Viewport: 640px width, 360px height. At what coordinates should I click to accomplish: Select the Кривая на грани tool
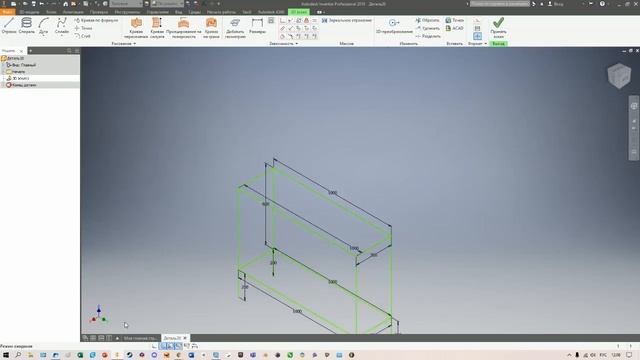coord(211,28)
